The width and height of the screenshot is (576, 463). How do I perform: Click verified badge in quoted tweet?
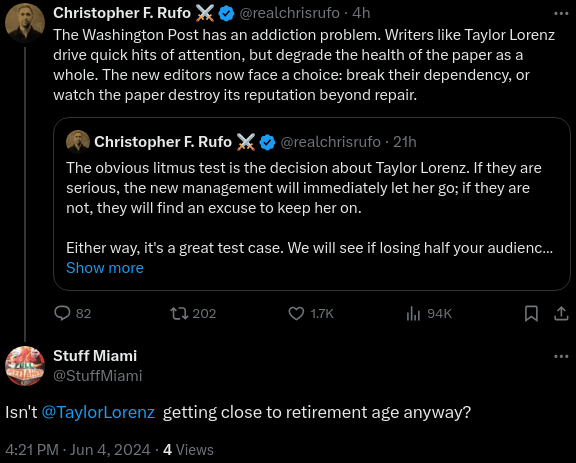267,142
